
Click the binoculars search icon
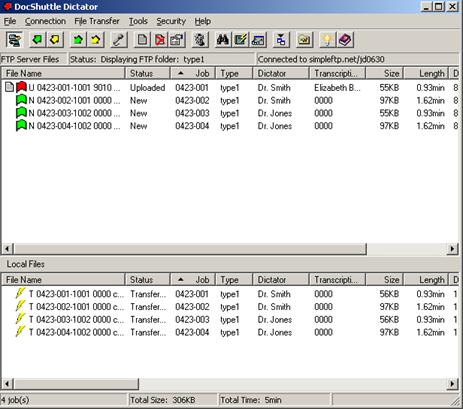[222, 40]
